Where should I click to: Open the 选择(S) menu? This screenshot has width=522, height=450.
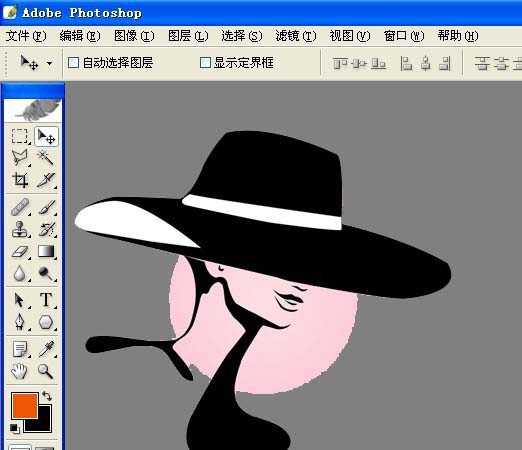[242, 36]
